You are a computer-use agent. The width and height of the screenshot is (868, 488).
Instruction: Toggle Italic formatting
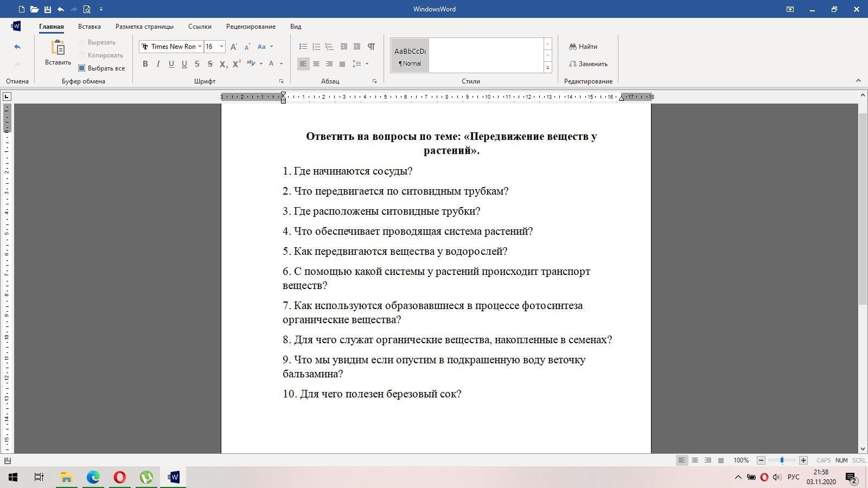point(158,64)
